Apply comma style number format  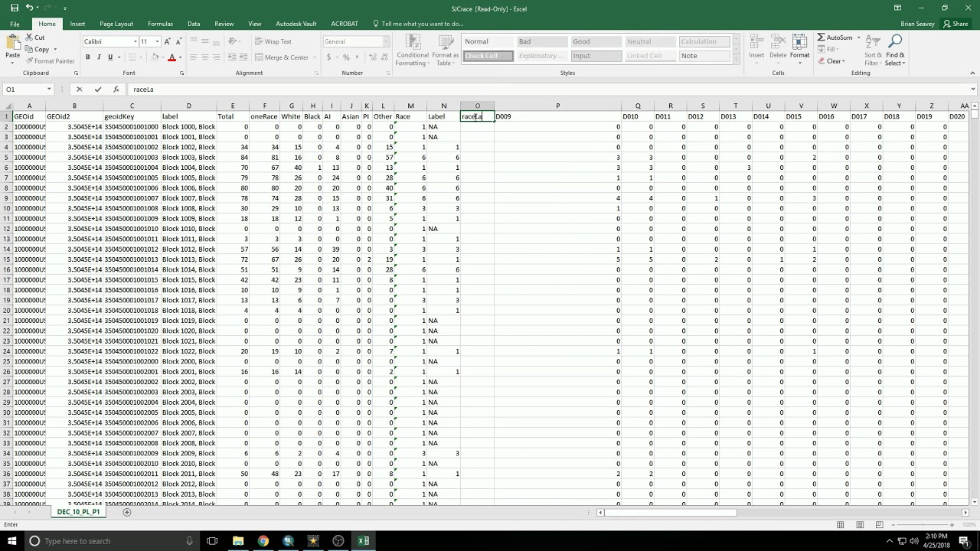tap(357, 57)
